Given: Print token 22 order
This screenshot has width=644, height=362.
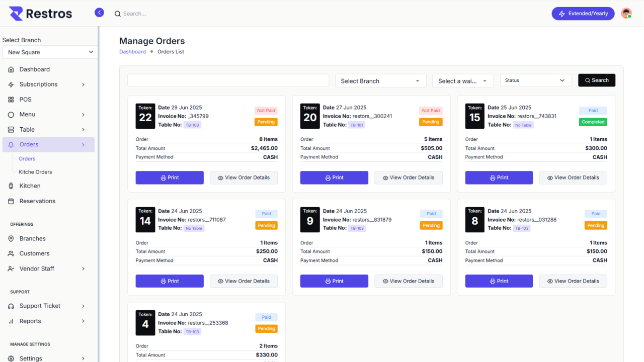Looking at the screenshot, I should coord(169,177).
